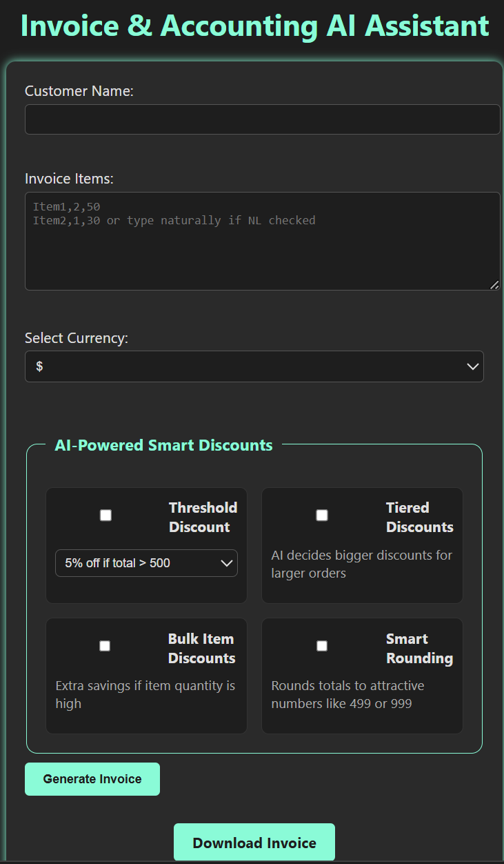504x864 pixels.
Task: Open the threshold discount rule dropdown
Action: pyautogui.click(x=145, y=562)
